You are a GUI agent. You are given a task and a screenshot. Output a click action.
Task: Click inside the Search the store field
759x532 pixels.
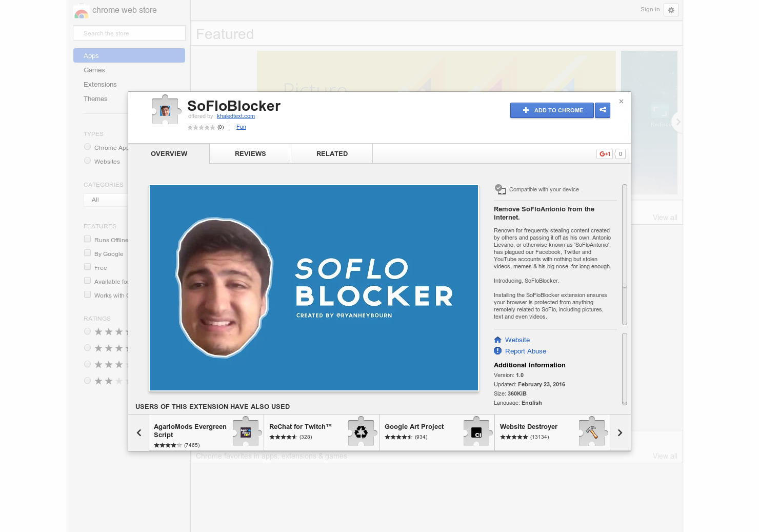pos(129,33)
